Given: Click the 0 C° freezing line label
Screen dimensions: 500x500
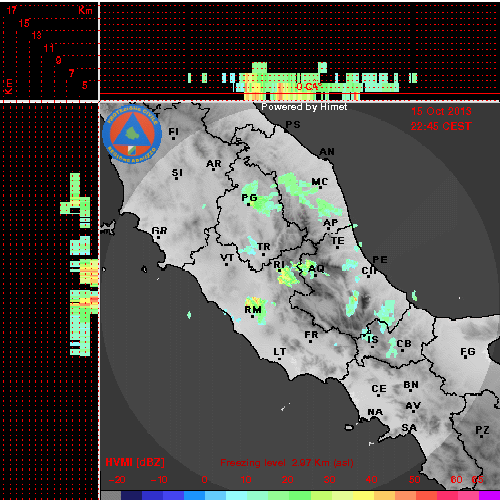Looking at the screenshot, I should [310, 87].
